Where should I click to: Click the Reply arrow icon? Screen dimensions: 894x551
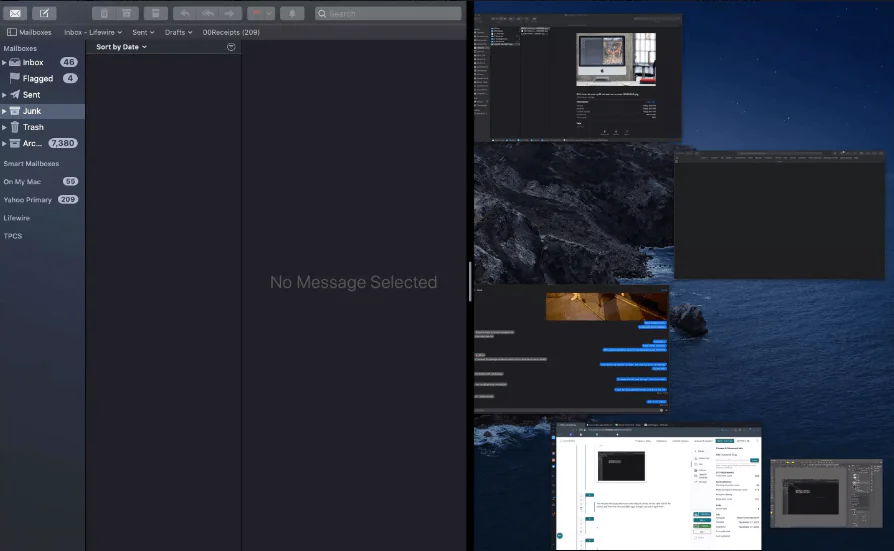[x=185, y=13]
